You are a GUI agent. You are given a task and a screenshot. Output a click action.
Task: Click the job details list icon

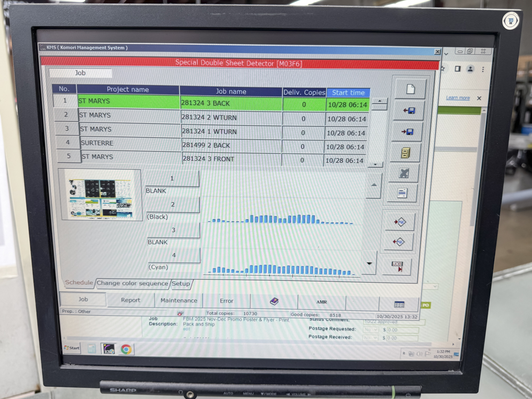click(x=402, y=194)
